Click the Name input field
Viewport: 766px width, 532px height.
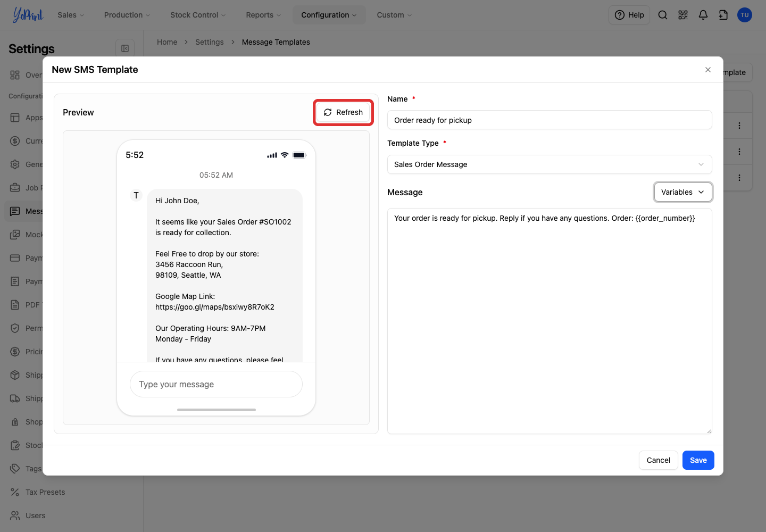click(549, 120)
